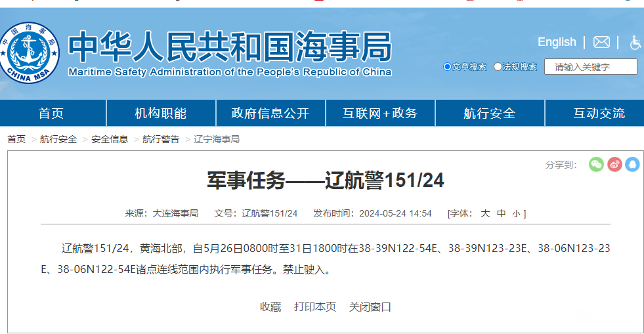Screen dimensions: 644x334
Task: Click the article body notice paragraph
Action: 326,259
